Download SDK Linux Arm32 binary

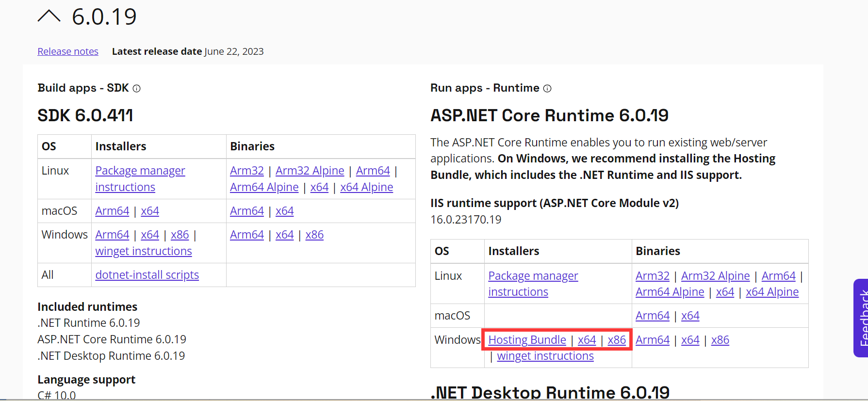247,171
